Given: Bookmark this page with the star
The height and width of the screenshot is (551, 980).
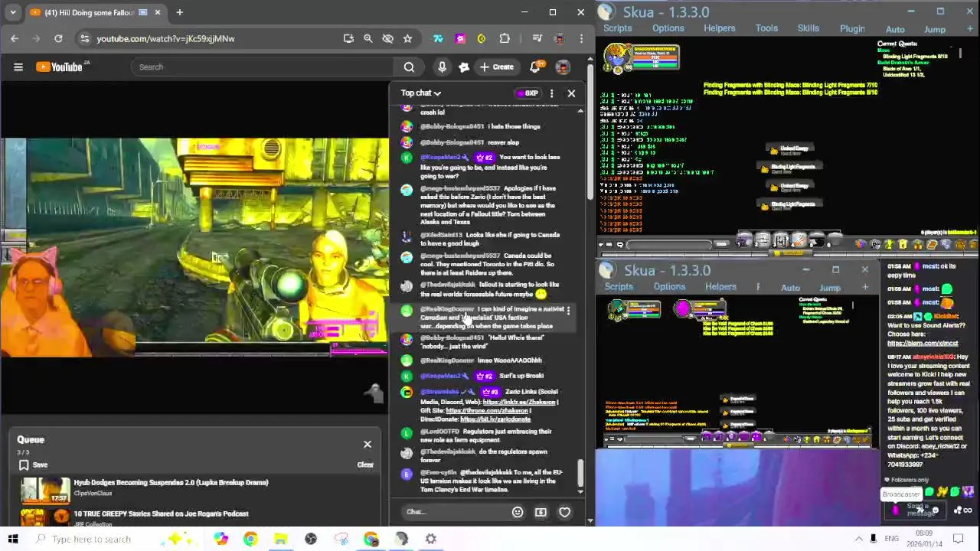Looking at the screenshot, I should tap(407, 38).
